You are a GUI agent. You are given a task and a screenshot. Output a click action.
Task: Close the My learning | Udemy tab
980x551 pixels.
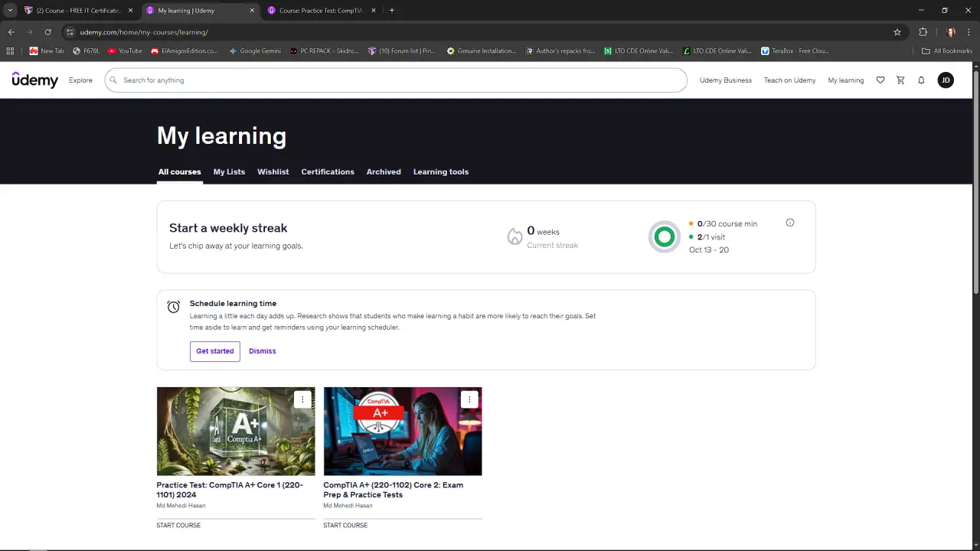(252, 11)
